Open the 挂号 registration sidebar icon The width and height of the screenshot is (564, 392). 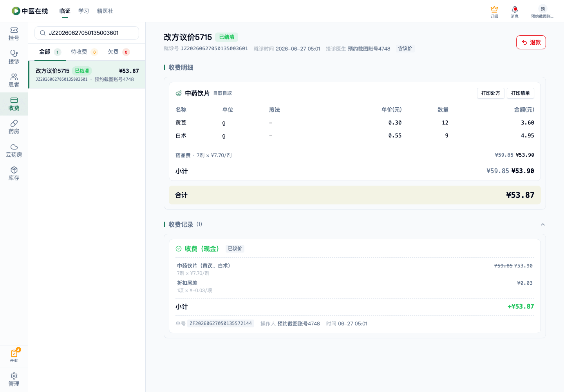14,34
